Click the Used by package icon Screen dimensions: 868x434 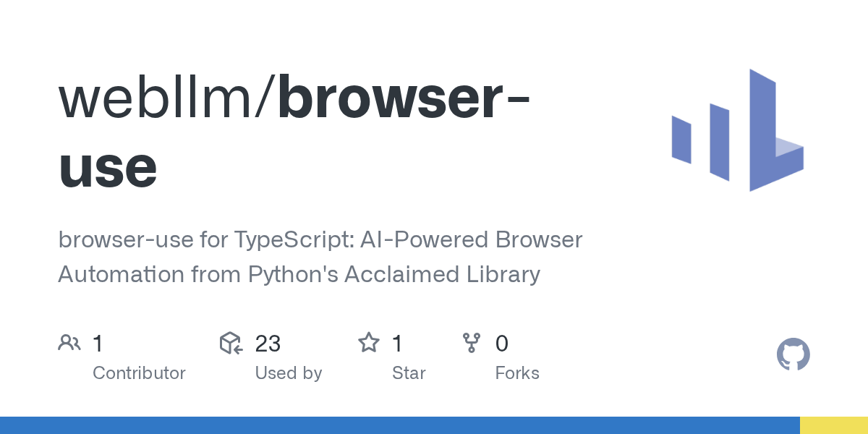pos(231,343)
